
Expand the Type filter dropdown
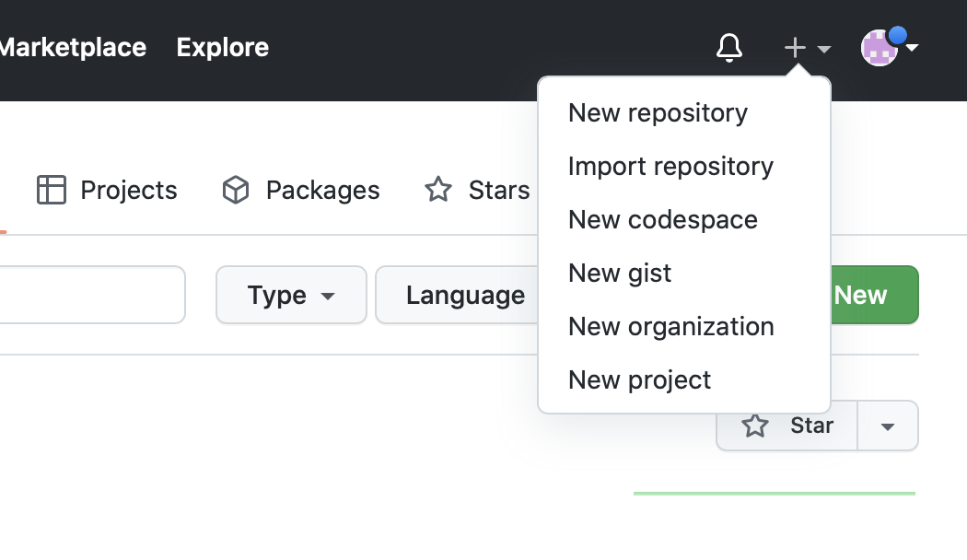(291, 296)
